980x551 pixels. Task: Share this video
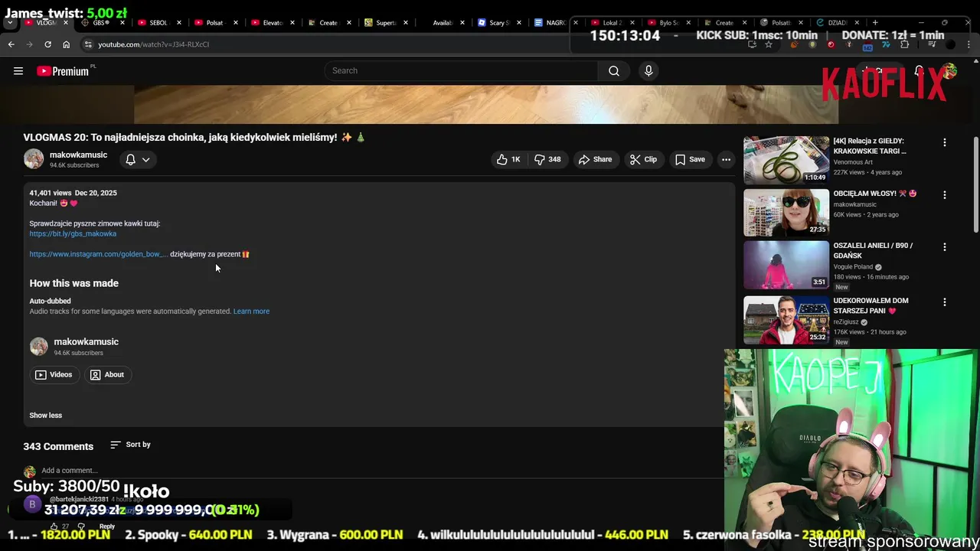(x=595, y=159)
